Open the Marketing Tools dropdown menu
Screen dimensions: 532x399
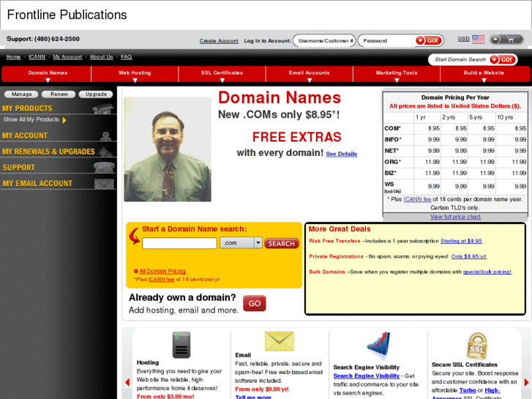pyautogui.click(x=397, y=74)
